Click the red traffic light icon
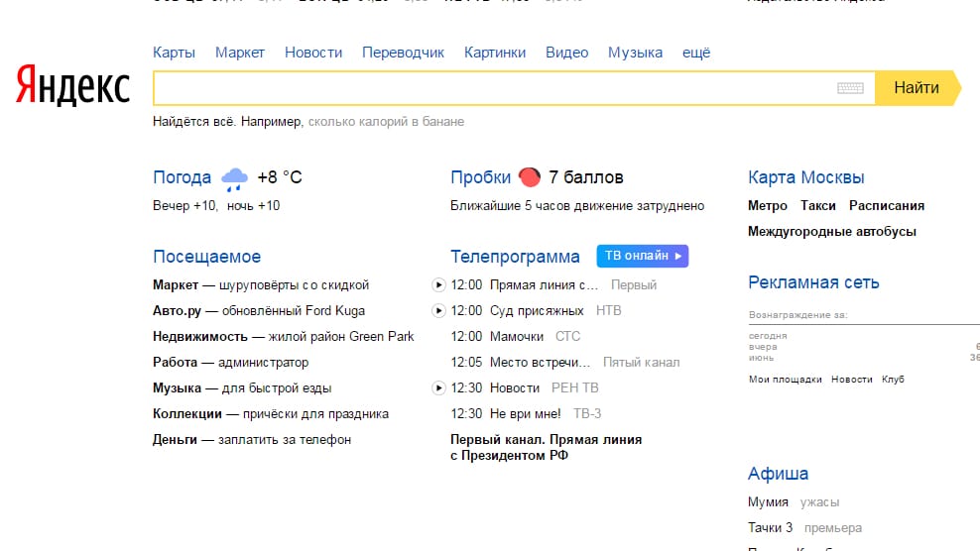 [530, 177]
